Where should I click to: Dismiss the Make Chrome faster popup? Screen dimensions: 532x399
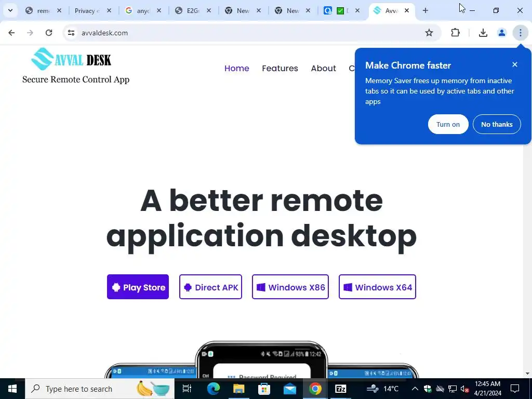click(515, 64)
